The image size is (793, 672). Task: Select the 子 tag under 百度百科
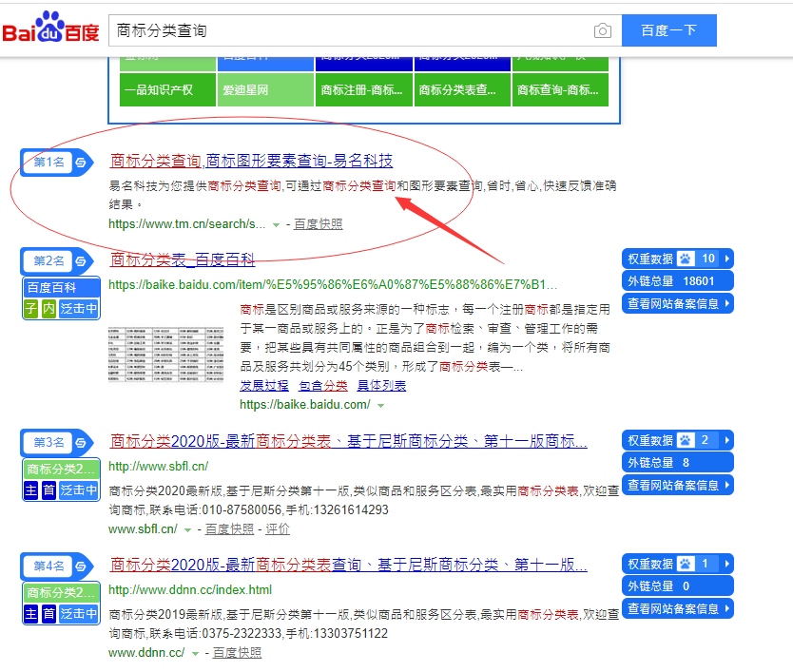click(30, 308)
